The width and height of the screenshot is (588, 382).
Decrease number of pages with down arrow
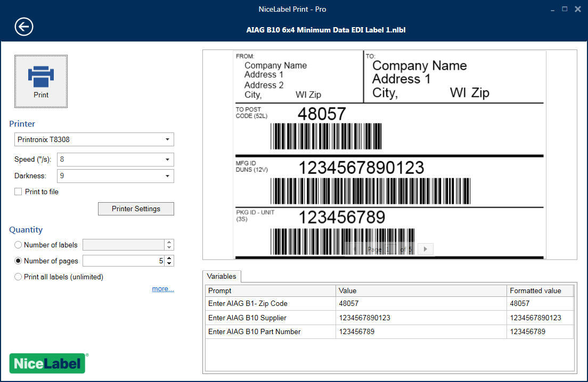click(x=169, y=263)
